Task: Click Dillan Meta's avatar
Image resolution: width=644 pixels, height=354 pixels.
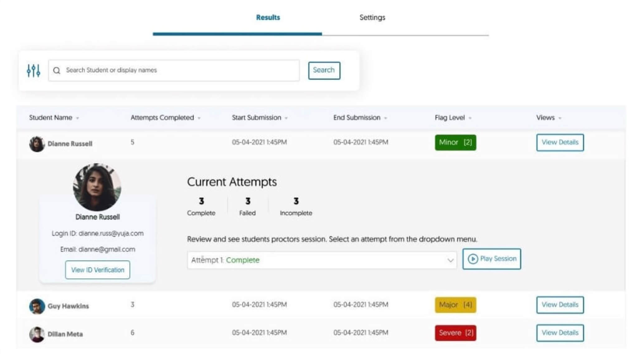Action: click(x=37, y=334)
